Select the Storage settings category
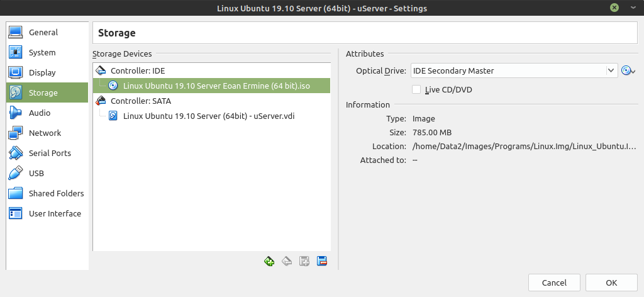This screenshot has width=644, height=297. tap(47, 93)
